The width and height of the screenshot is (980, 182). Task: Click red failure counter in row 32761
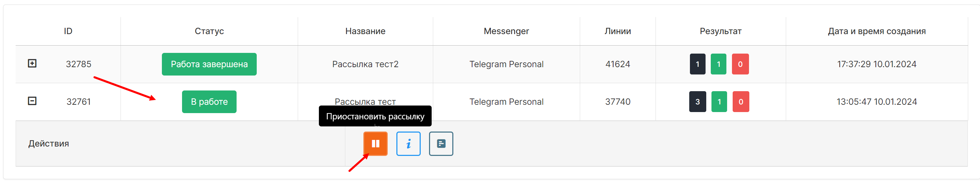click(740, 102)
